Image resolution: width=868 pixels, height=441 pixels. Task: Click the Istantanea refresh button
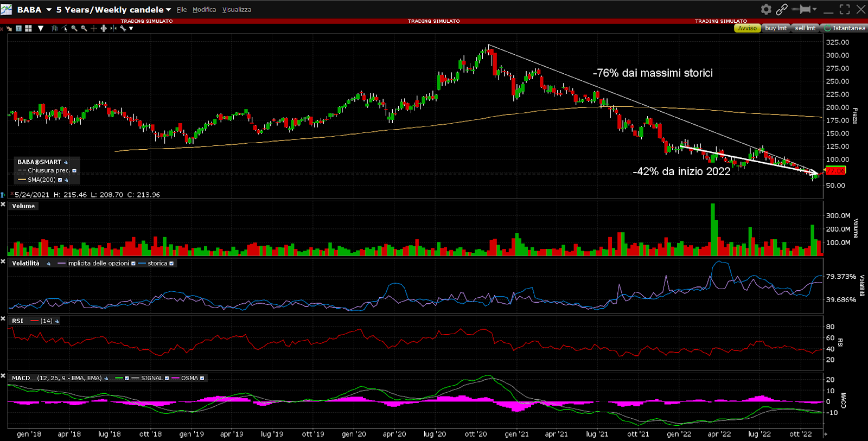click(x=845, y=28)
